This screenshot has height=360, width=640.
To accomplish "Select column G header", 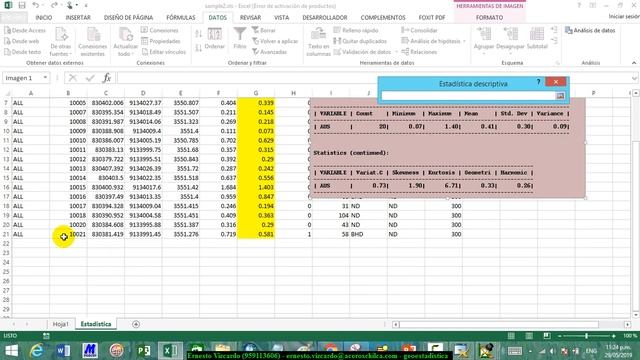I will point(256,93).
